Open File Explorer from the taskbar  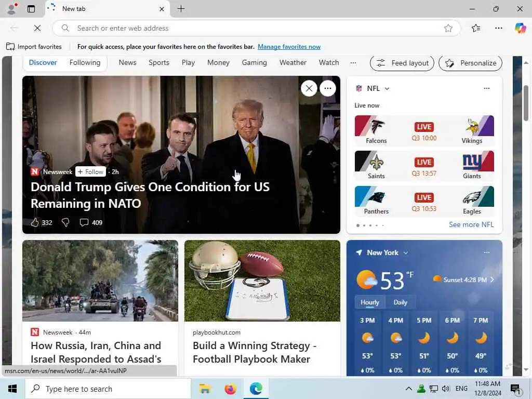205,389
